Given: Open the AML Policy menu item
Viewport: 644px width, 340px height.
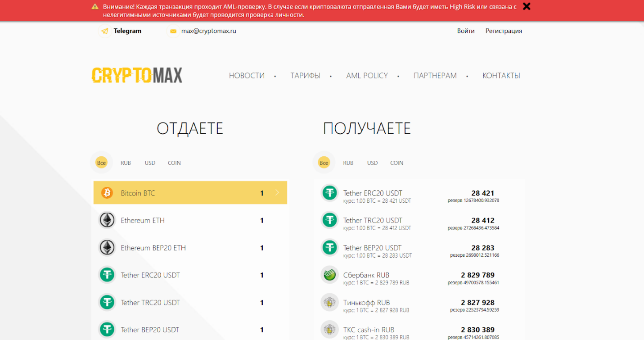Looking at the screenshot, I should (367, 76).
